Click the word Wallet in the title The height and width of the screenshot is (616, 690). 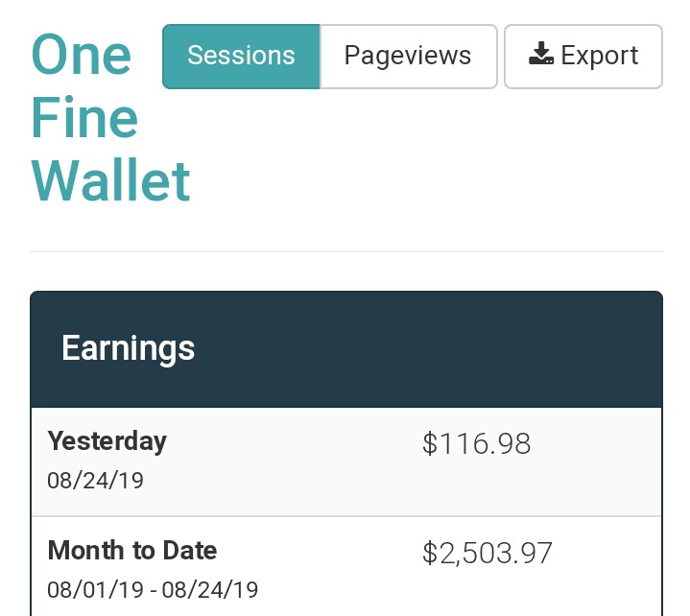[110, 180]
